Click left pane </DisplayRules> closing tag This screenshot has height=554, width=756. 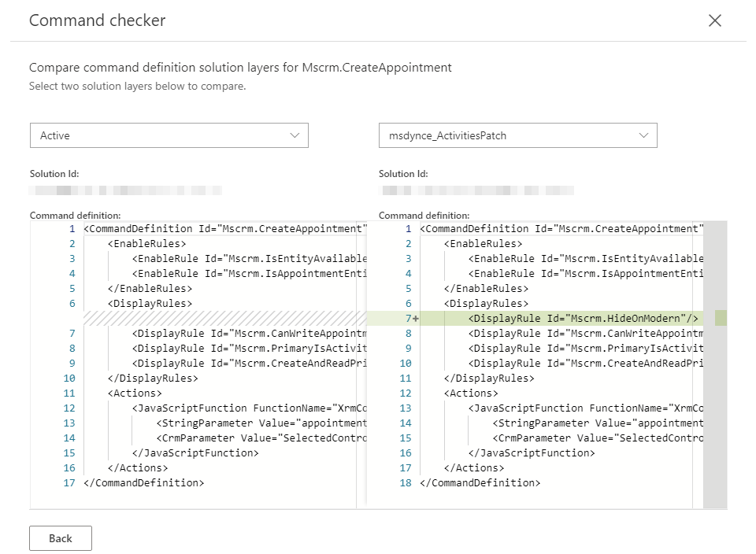click(153, 379)
